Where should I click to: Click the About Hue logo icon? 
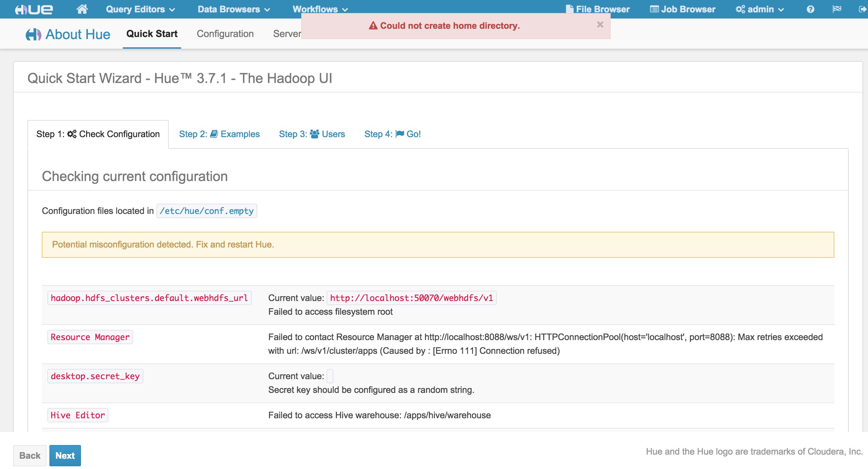click(x=33, y=34)
